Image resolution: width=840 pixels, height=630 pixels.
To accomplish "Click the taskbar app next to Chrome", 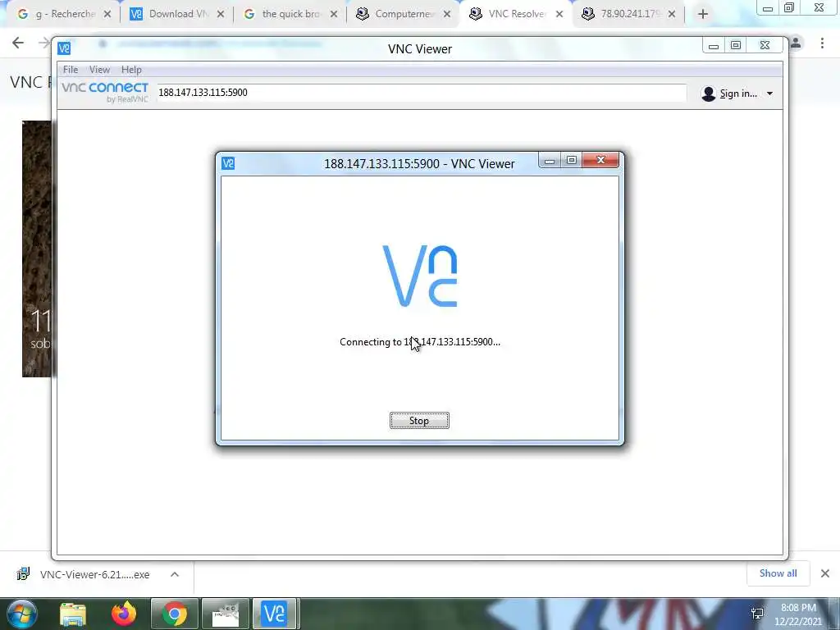I will pyautogui.click(x=225, y=614).
